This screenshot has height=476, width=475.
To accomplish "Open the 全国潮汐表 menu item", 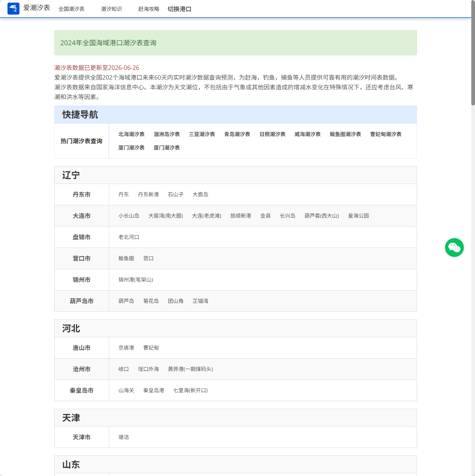I will pos(72,9).
